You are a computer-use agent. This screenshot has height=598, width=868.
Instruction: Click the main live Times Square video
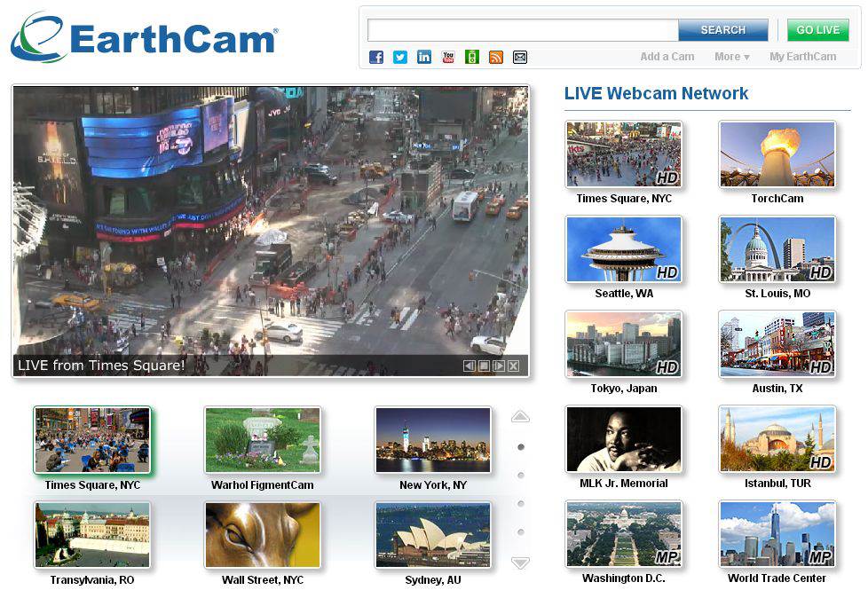coord(271,231)
